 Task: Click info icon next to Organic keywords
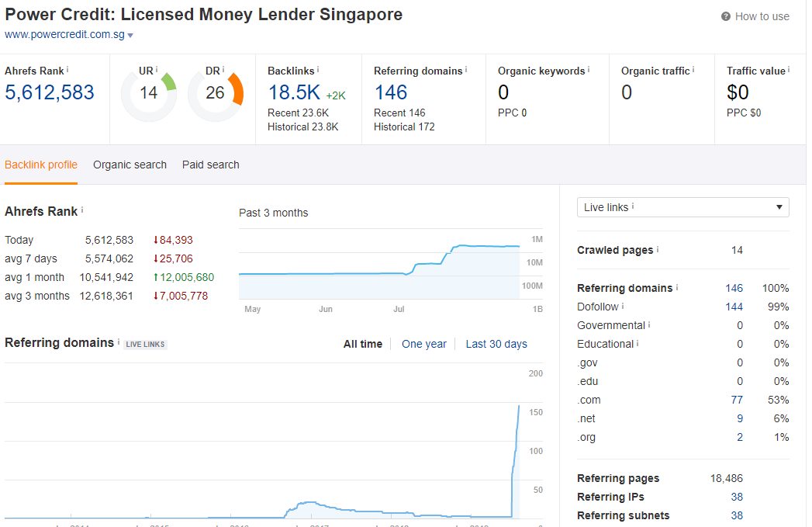pyautogui.click(x=589, y=70)
